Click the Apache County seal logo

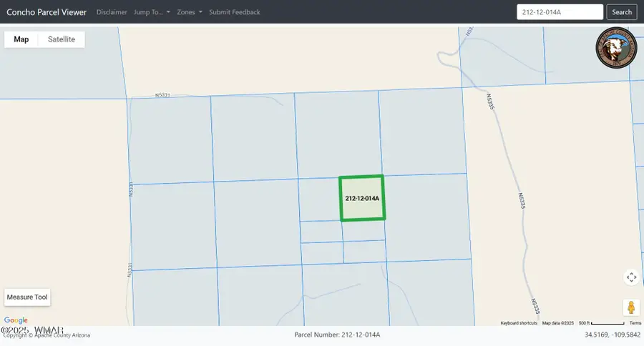point(616,48)
